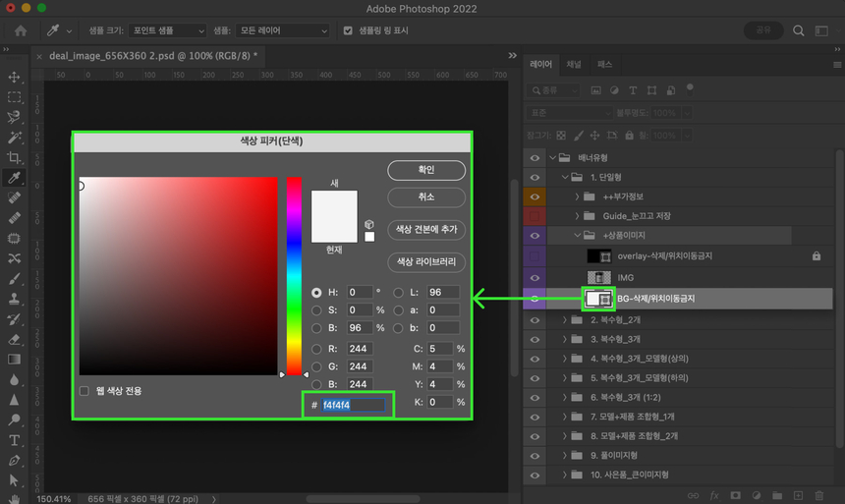Click the 색상 라이브러리 button
Image resolution: width=845 pixels, height=504 pixels.
point(425,262)
